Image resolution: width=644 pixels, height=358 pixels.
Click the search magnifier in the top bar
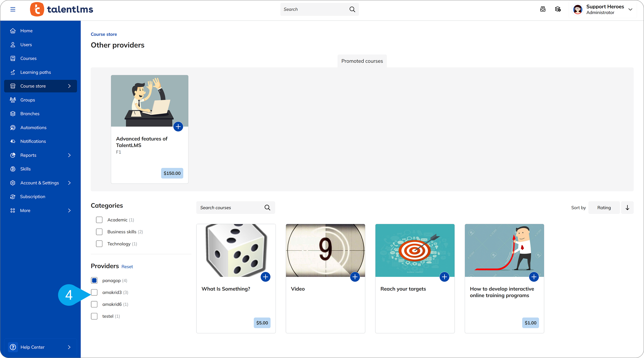coord(352,9)
